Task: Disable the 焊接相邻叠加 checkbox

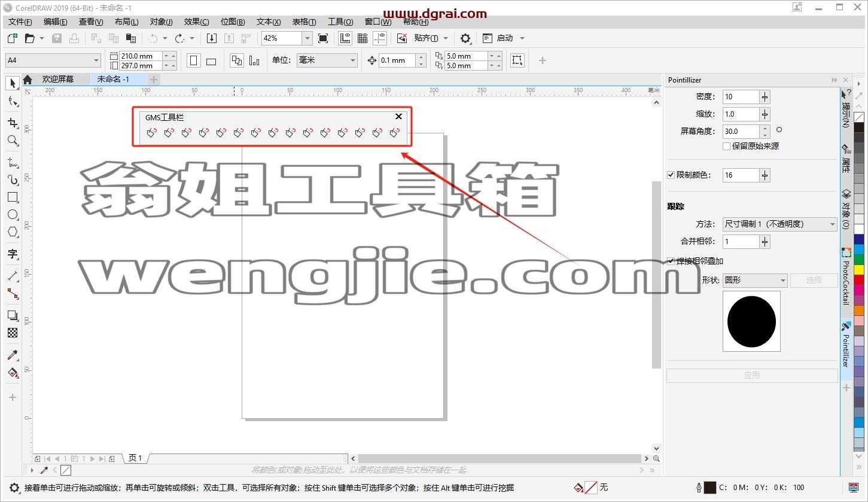Action: click(671, 261)
